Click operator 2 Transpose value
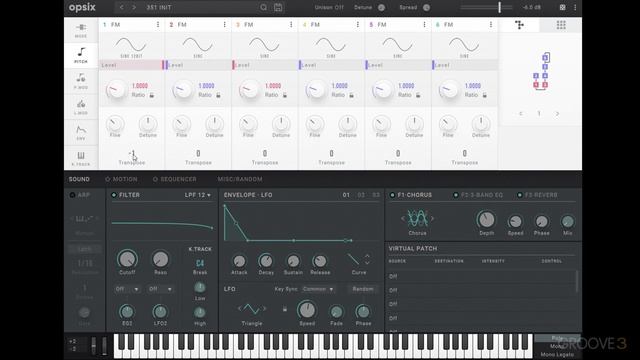 198,153
